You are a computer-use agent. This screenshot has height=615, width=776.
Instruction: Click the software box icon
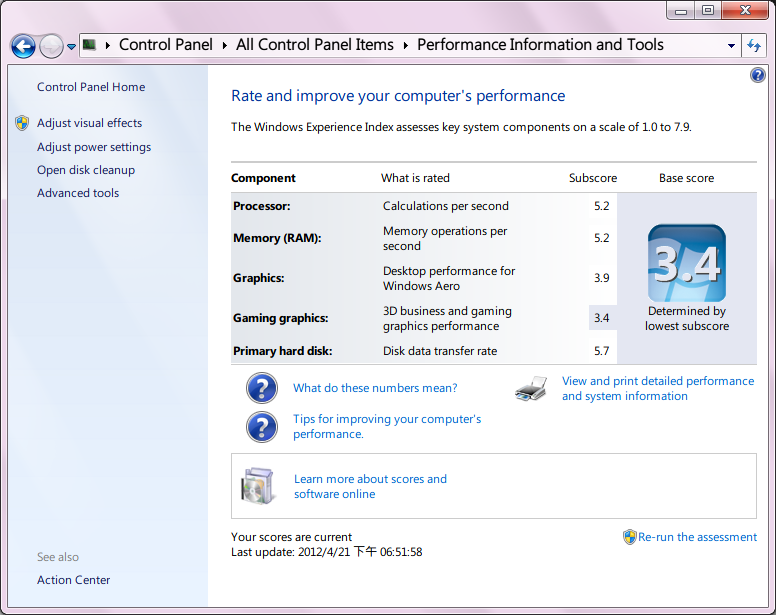tap(257, 486)
